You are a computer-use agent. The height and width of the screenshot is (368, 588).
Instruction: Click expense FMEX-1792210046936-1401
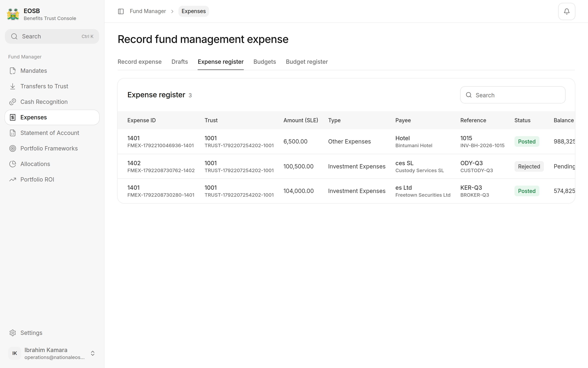(x=161, y=146)
